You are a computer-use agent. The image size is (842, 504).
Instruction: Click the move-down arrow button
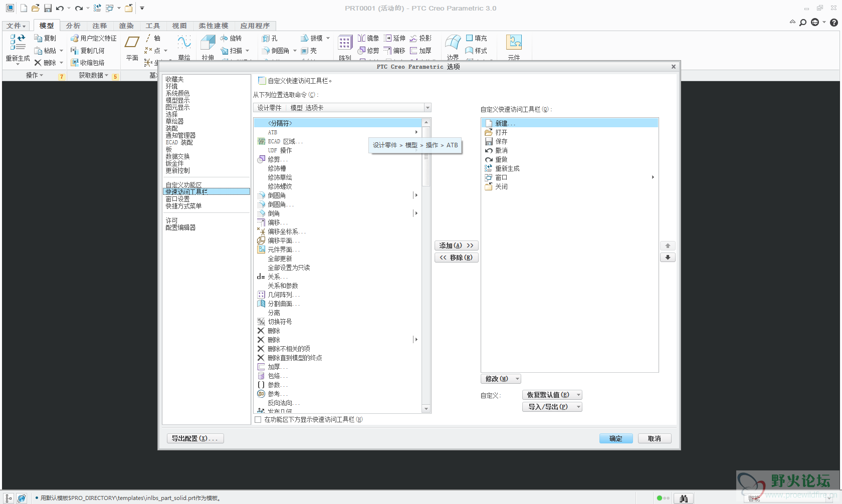668,258
